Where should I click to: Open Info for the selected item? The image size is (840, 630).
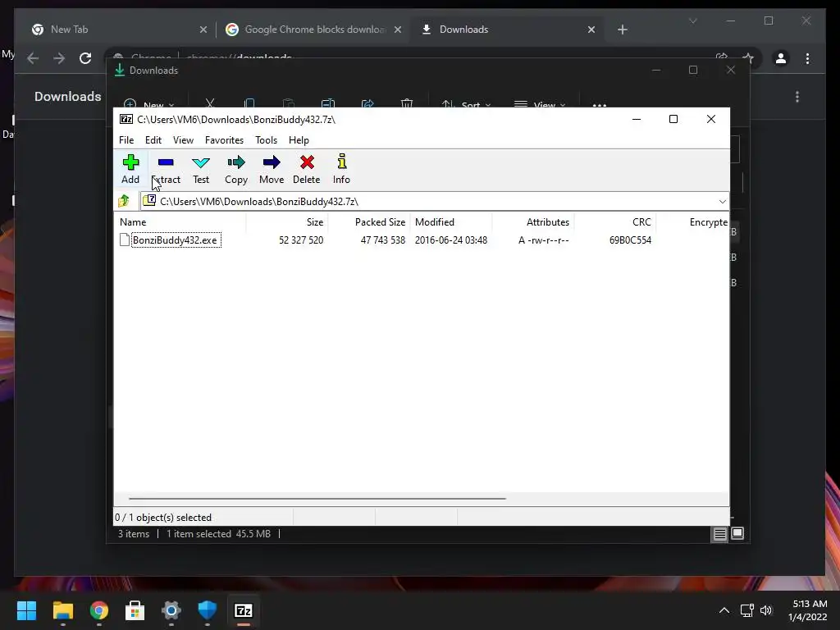[x=341, y=169]
